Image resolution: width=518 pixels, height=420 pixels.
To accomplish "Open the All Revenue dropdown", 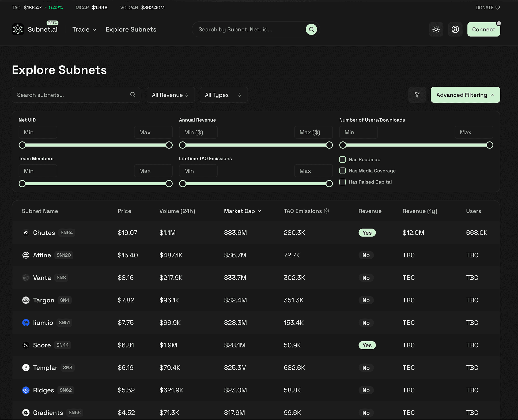I will (170, 95).
